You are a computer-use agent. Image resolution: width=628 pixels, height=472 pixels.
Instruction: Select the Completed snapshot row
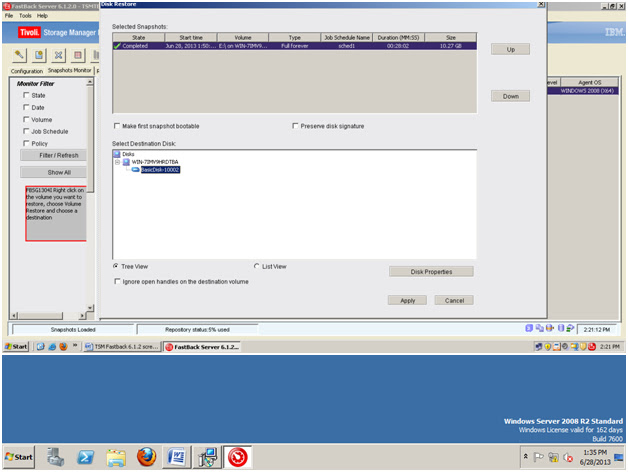tap(295, 46)
